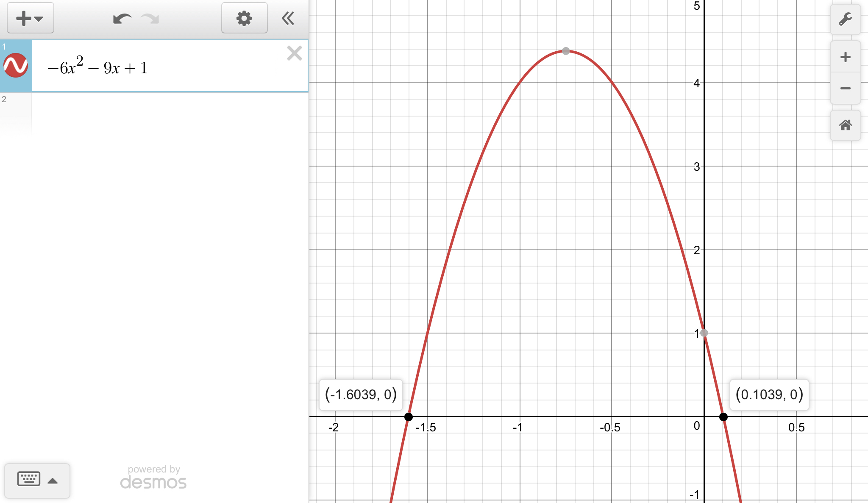Open the powered by Desmos link

click(x=153, y=478)
